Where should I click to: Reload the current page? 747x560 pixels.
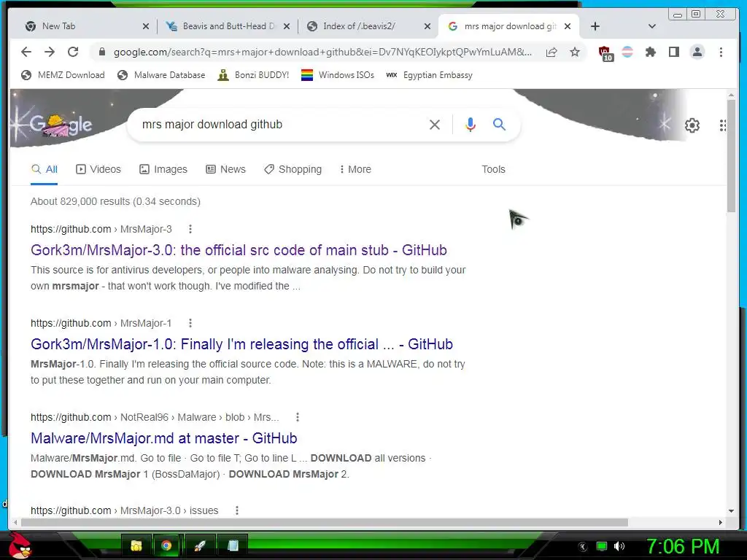pos(73,52)
